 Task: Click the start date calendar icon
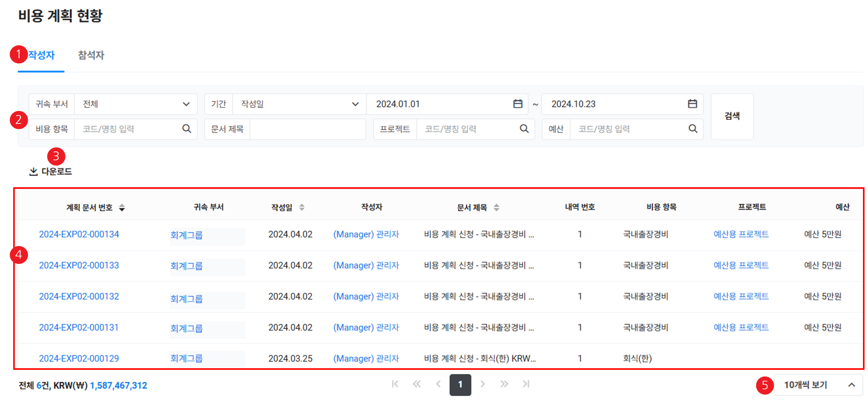click(518, 104)
